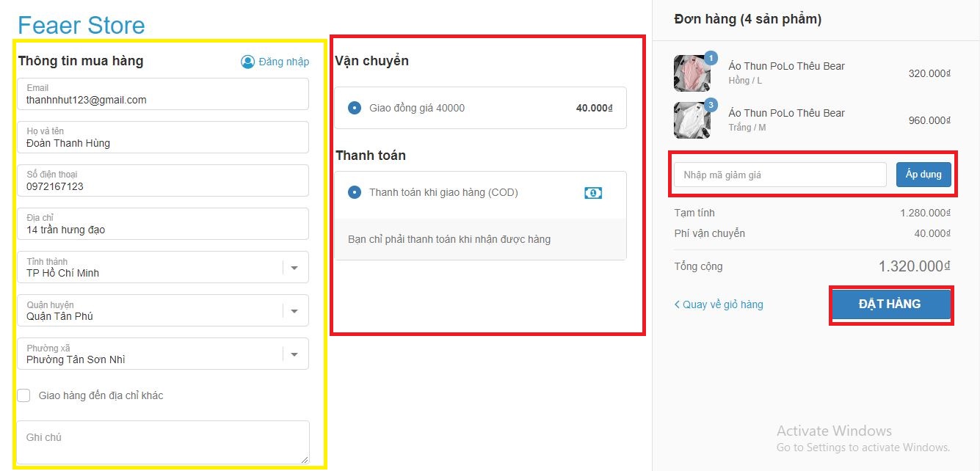
Task: Click quantity badge on white shirt
Action: pyautogui.click(x=711, y=105)
